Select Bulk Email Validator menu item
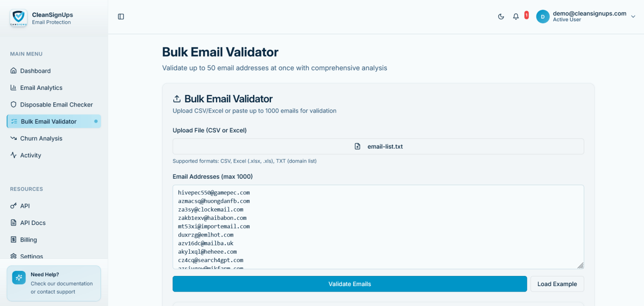Viewport: 644px width, 306px height. tap(49, 122)
